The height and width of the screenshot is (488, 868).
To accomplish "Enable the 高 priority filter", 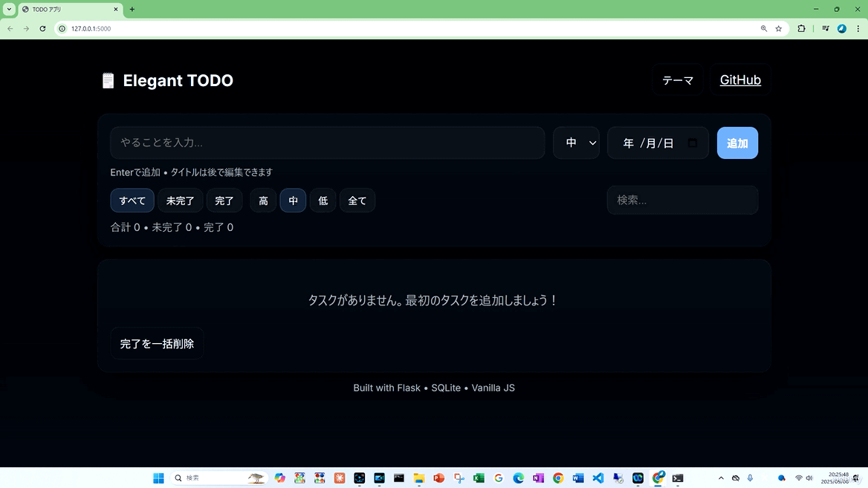I will coord(263,201).
